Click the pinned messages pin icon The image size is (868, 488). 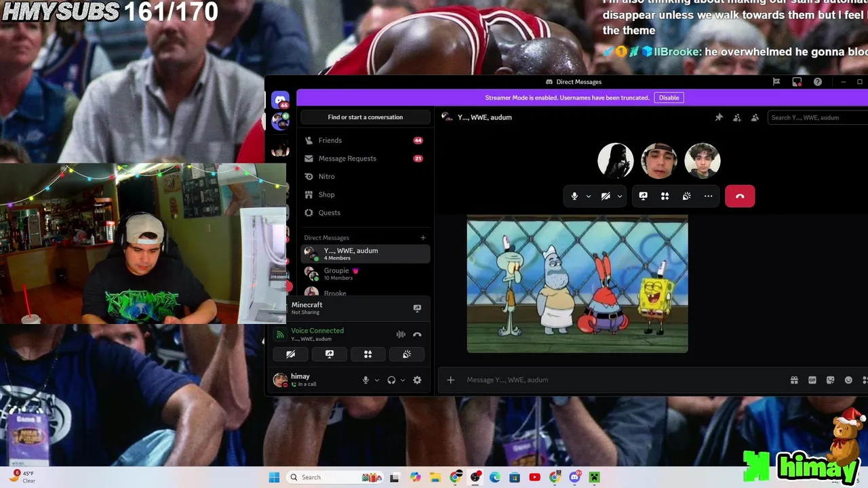(719, 117)
